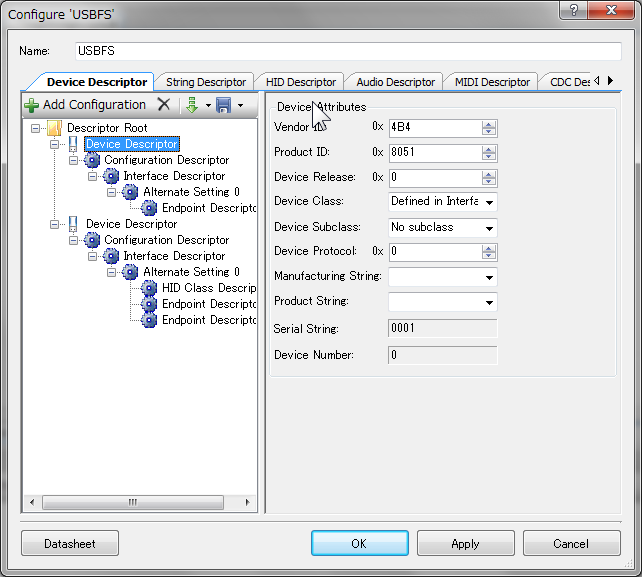Viewport: 642px width, 577px height.
Task: Click the Product ID spinner arrows
Action: pyautogui.click(x=488, y=153)
